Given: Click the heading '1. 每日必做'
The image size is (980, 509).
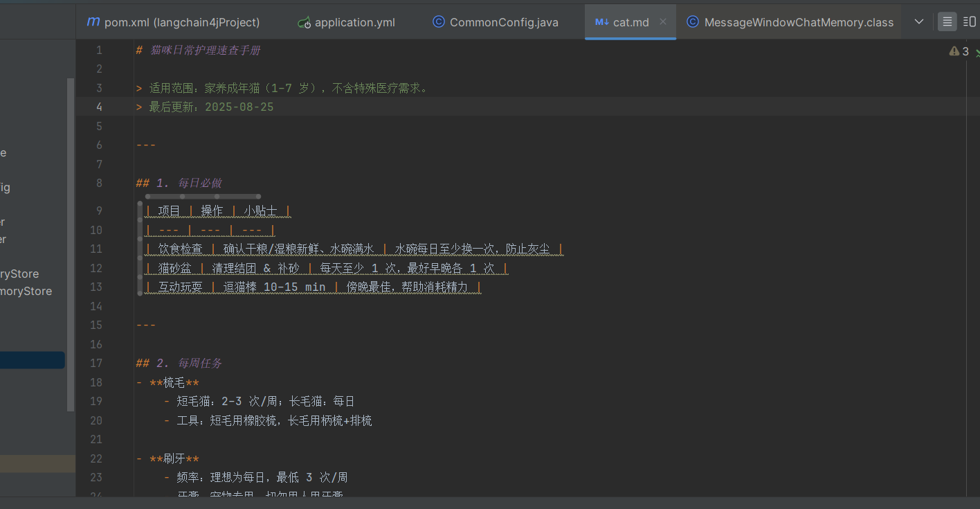Looking at the screenshot, I should pyautogui.click(x=189, y=183).
